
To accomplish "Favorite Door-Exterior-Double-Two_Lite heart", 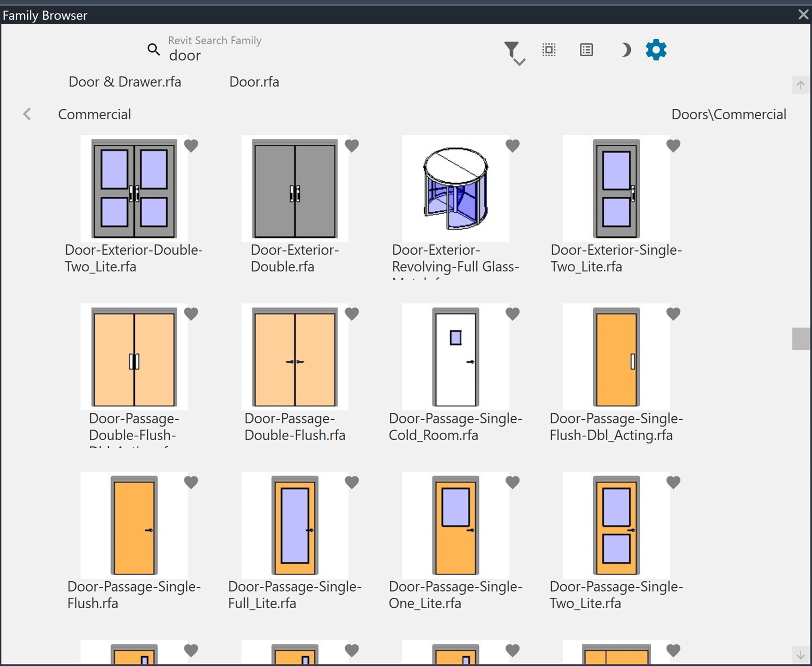I will (x=191, y=146).
